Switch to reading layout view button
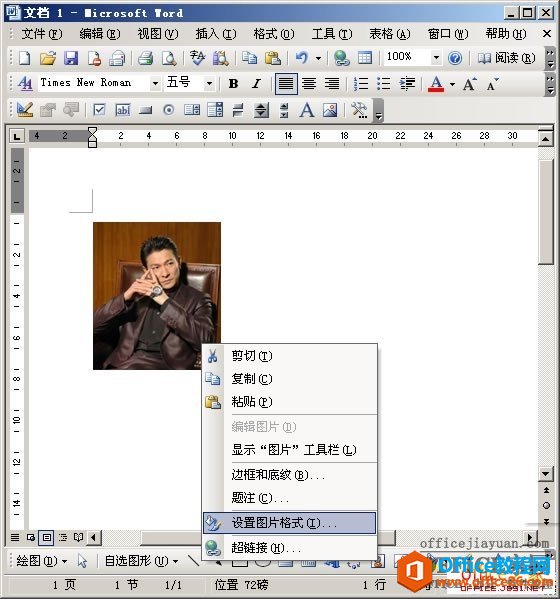 pos(78,538)
